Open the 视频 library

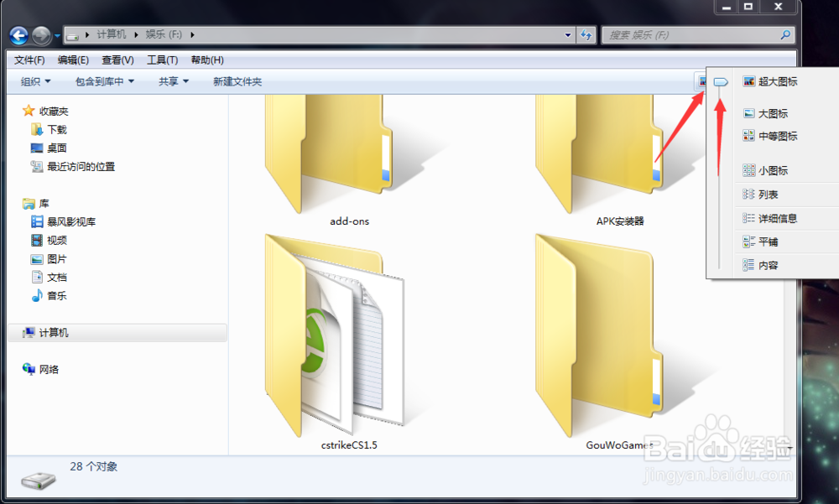click(x=57, y=241)
